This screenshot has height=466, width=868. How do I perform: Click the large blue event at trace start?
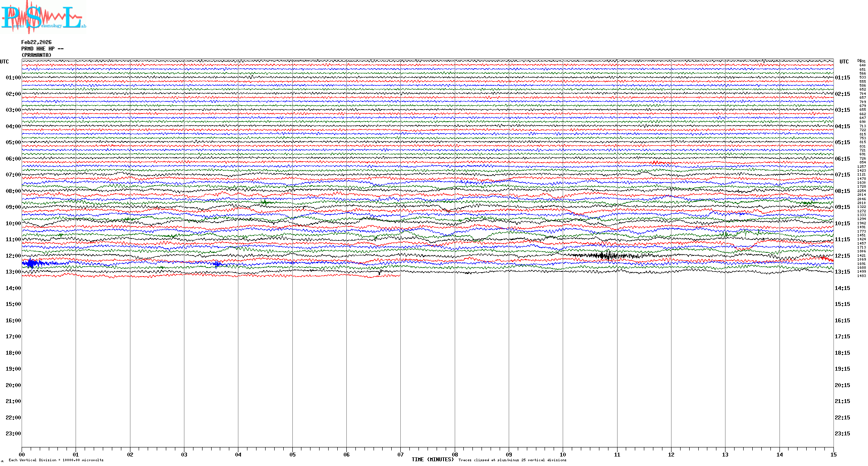(x=32, y=263)
